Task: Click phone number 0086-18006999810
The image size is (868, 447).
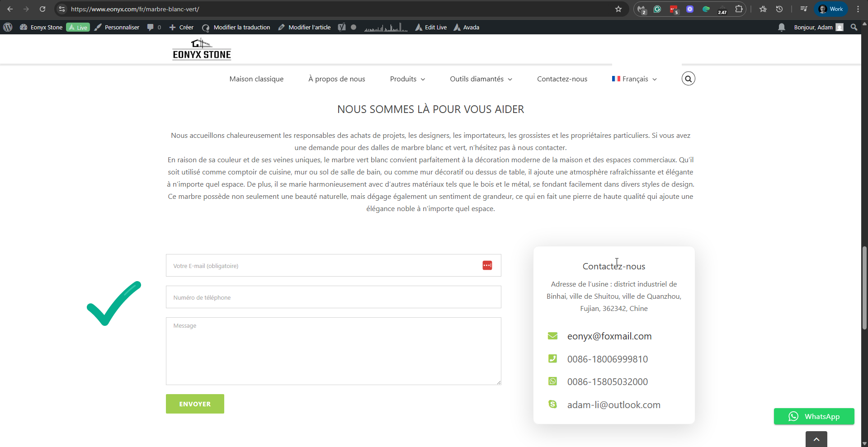Action: pyautogui.click(x=608, y=359)
